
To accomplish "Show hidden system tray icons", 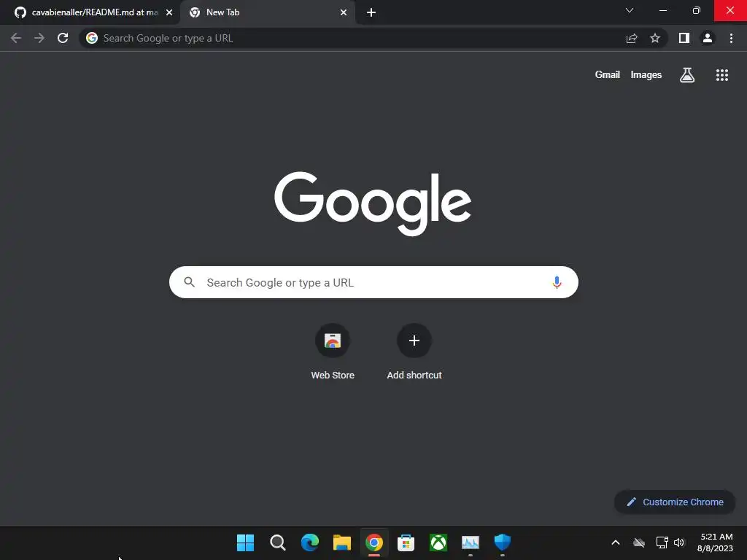I will click(x=616, y=542).
